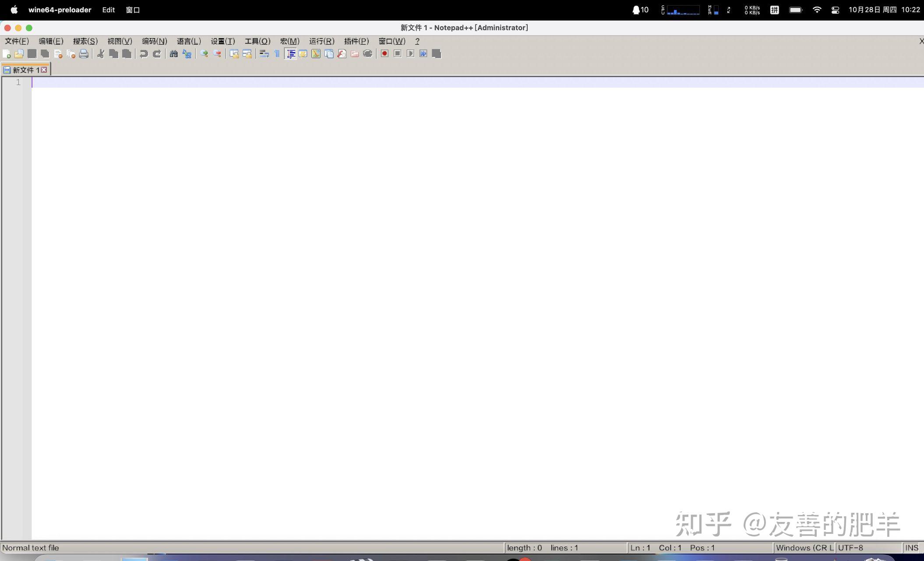This screenshot has width=924, height=561.
Task: Open the 设置(T) settings menu
Action: tap(222, 41)
